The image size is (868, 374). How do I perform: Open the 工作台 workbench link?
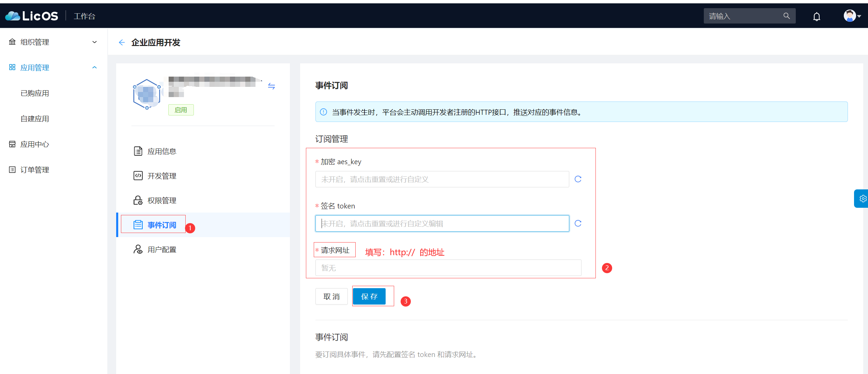tap(84, 16)
